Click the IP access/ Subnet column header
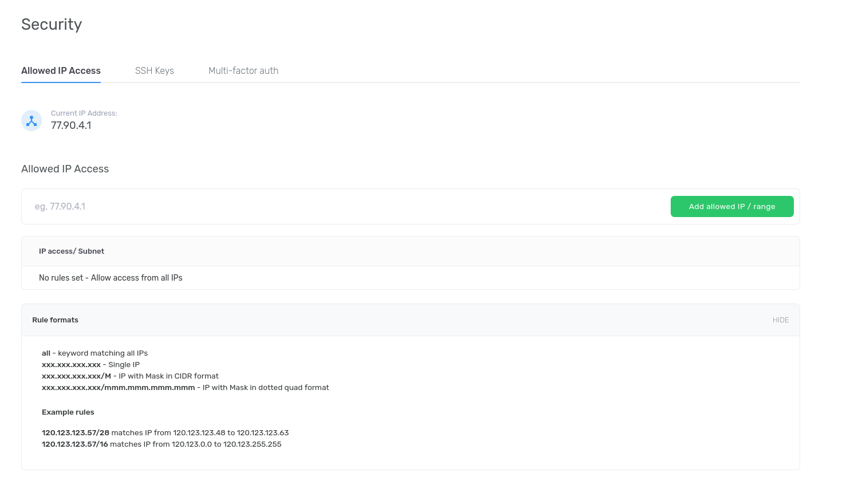The image size is (862, 504). coord(72,251)
